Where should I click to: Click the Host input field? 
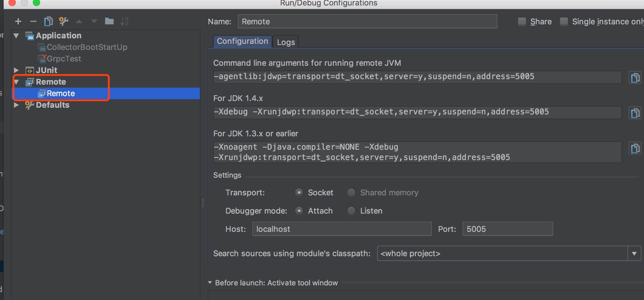point(341,229)
